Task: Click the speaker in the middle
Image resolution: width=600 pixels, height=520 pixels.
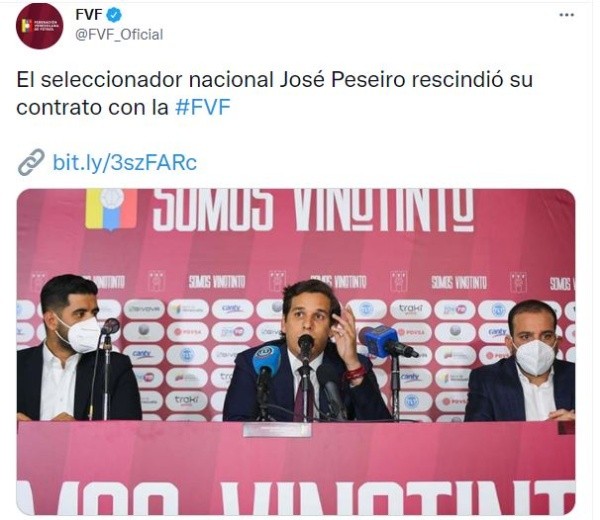Action: coord(310,351)
